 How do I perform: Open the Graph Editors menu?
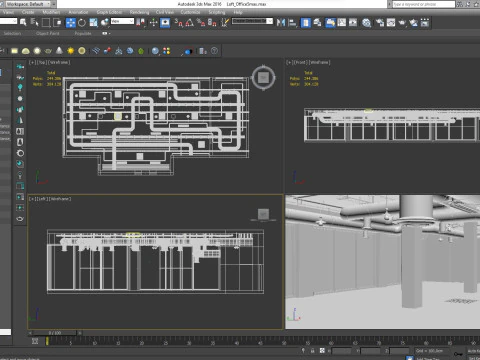(109, 12)
